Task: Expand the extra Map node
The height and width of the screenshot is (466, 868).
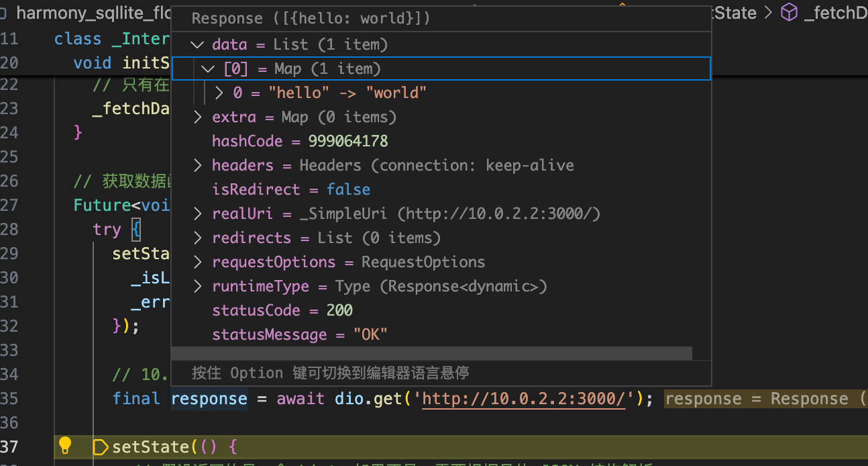Action: pos(197,118)
